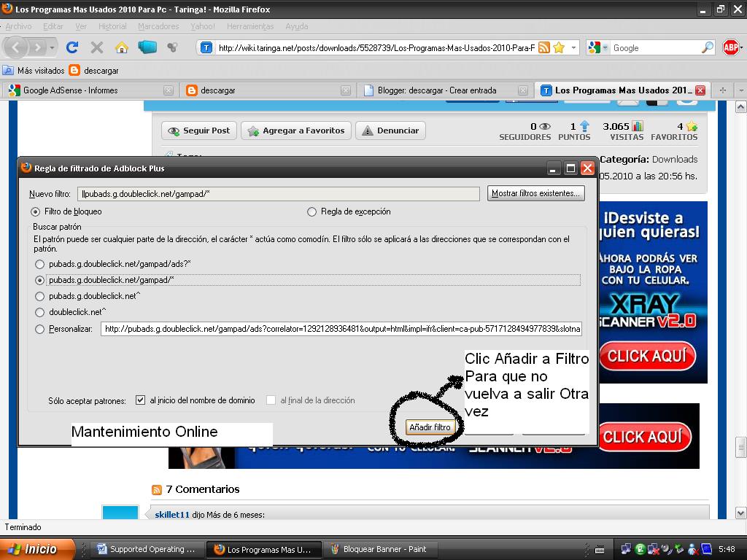Click Agregar a Favoritos button

tap(296, 131)
